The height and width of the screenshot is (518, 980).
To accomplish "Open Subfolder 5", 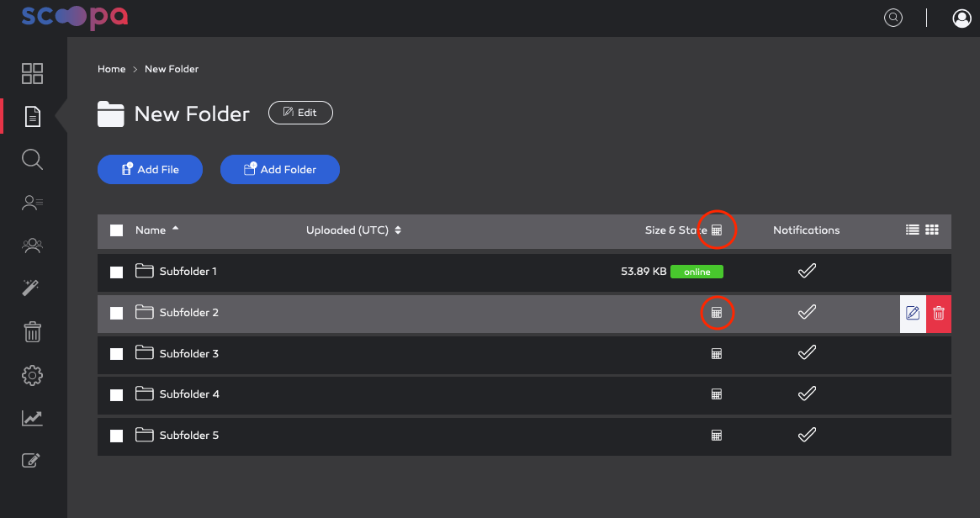I will pos(188,436).
